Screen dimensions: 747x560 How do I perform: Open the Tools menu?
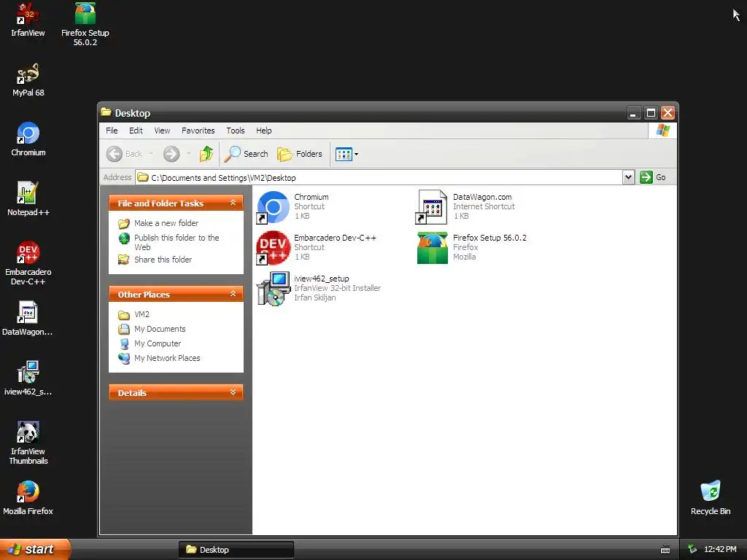[236, 131]
